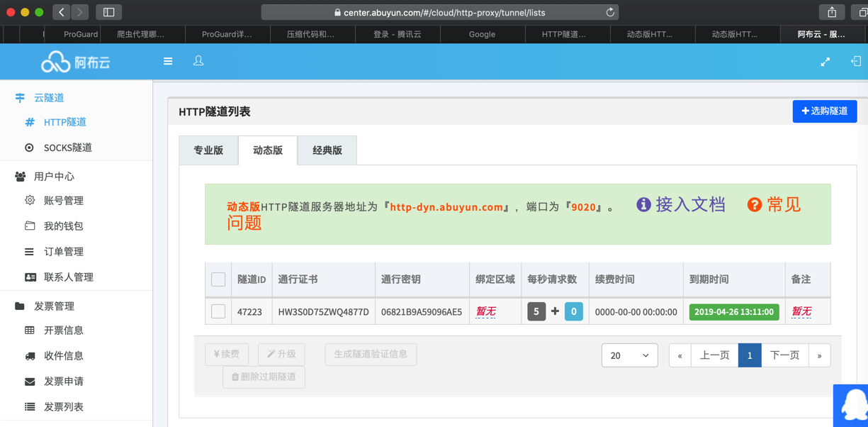Open Safari share button
This screenshot has height=427, width=868.
tap(832, 12)
